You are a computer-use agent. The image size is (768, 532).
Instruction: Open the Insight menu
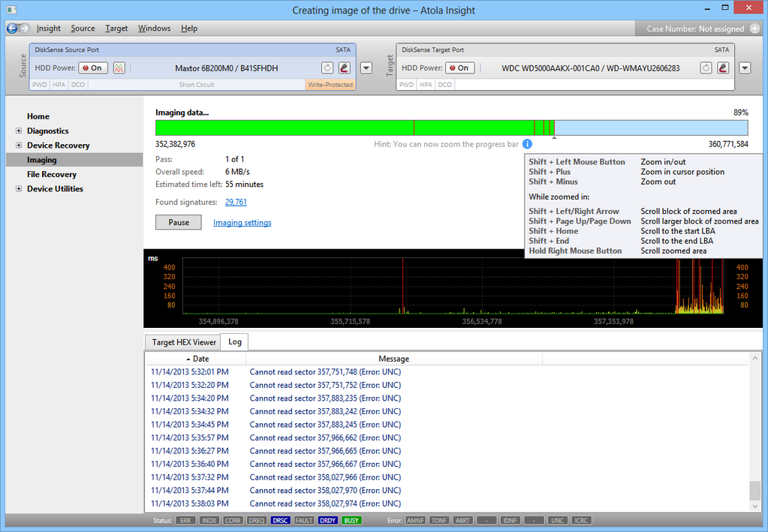pos(49,29)
